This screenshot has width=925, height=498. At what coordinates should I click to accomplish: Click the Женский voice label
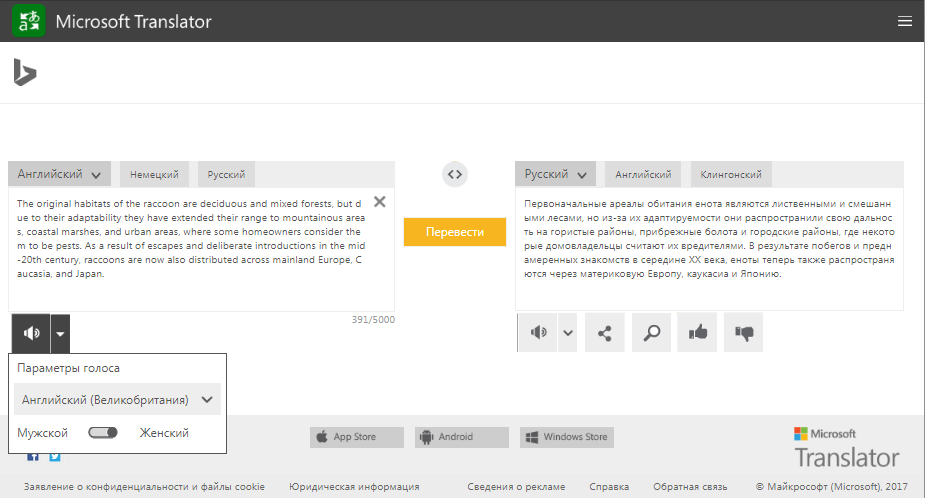pos(164,433)
